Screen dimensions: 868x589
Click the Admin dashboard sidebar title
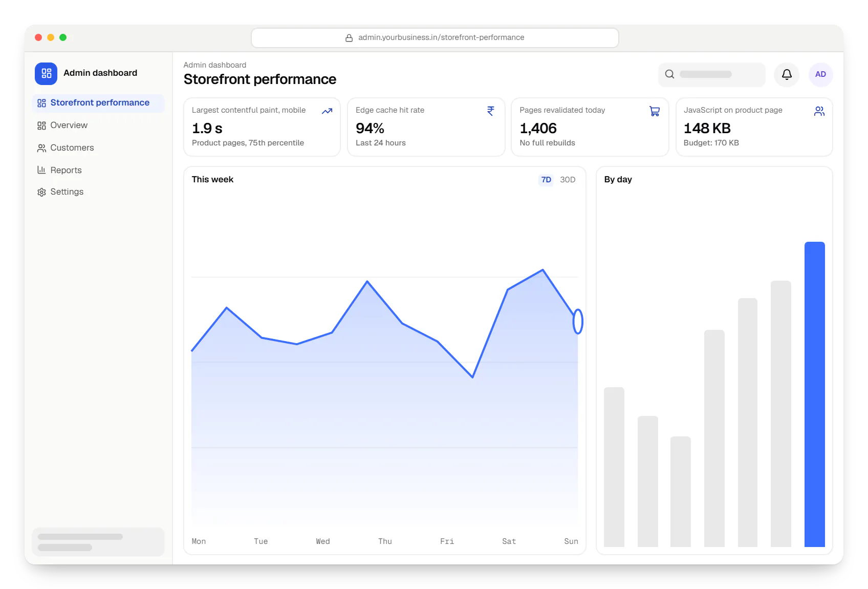tap(100, 73)
